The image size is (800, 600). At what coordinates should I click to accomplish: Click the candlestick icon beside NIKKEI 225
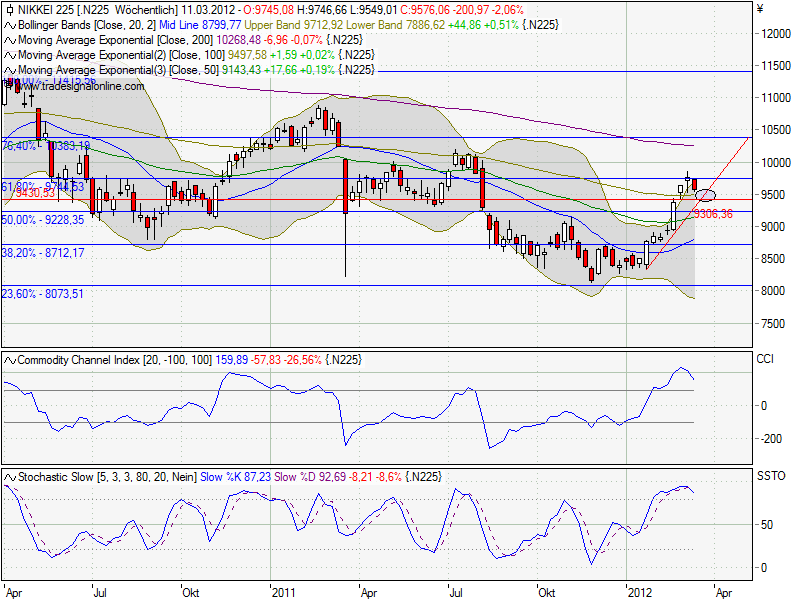(10, 10)
